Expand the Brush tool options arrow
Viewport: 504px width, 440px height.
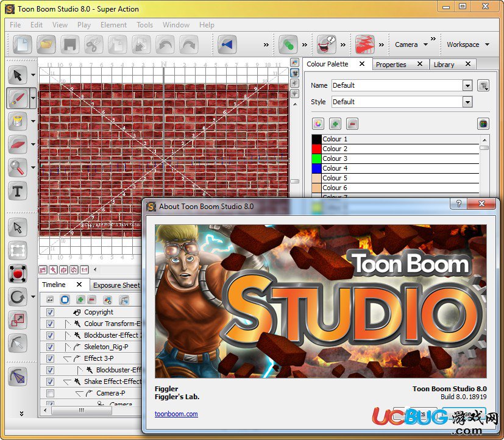[x=33, y=98]
